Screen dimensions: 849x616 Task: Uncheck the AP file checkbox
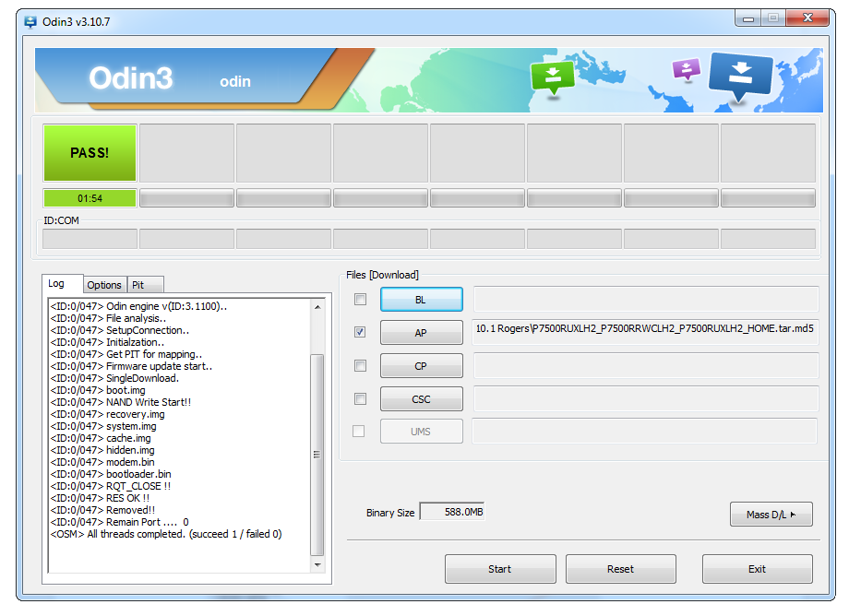[x=360, y=332]
